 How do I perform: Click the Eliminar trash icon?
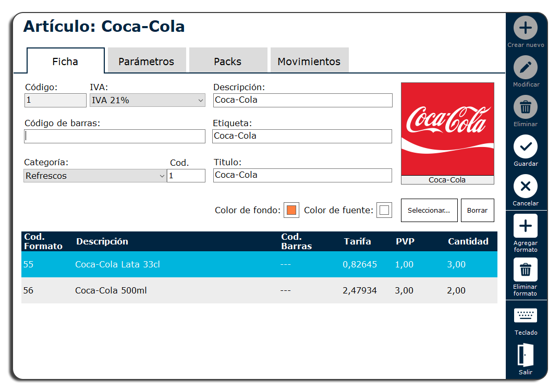point(526,107)
